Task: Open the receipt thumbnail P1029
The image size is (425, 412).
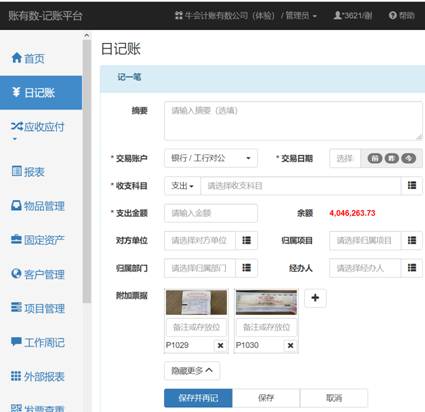Action: click(196, 302)
